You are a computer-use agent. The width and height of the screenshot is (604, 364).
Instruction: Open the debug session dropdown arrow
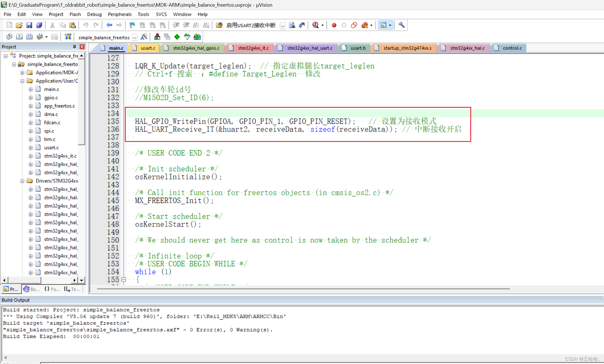(322, 25)
